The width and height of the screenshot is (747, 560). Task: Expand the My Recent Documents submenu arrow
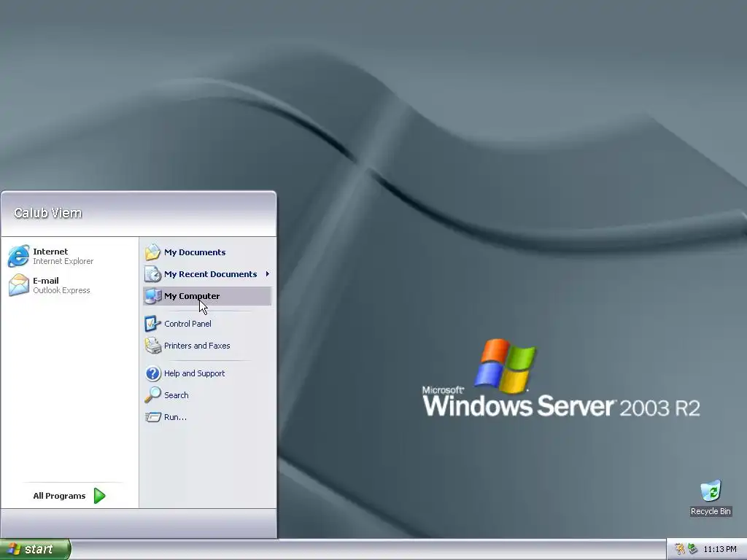[x=267, y=274]
